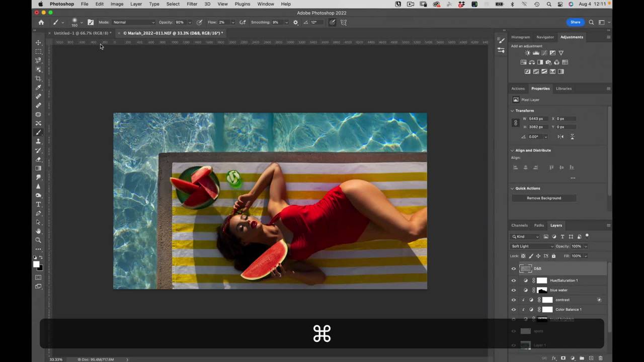Image resolution: width=644 pixels, height=362 pixels.
Task: Click the Remove Background button
Action: [x=543, y=198]
